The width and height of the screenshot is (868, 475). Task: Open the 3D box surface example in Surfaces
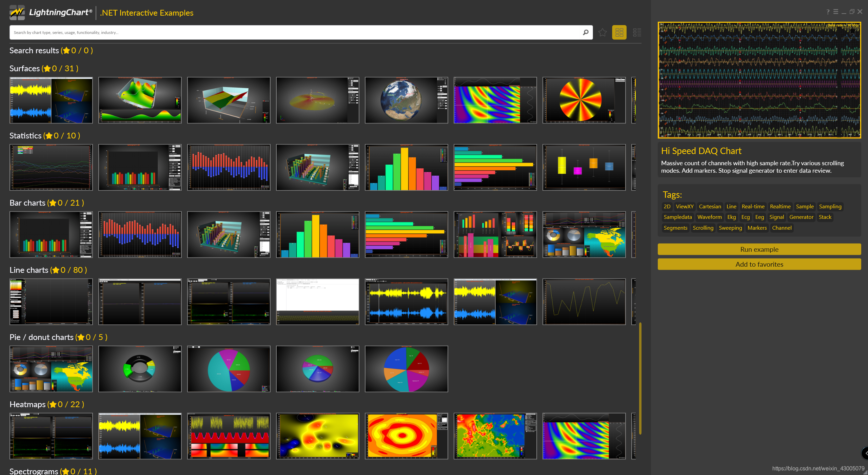(x=229, y=100)
